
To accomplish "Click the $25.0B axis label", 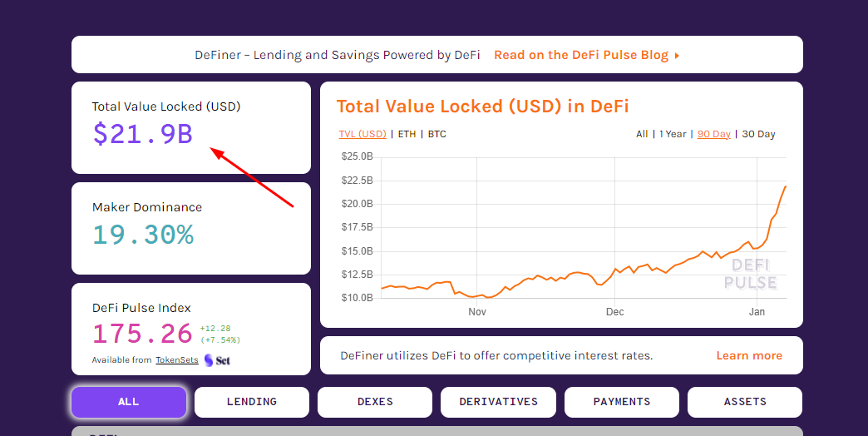I will click(x=357, y=156).
